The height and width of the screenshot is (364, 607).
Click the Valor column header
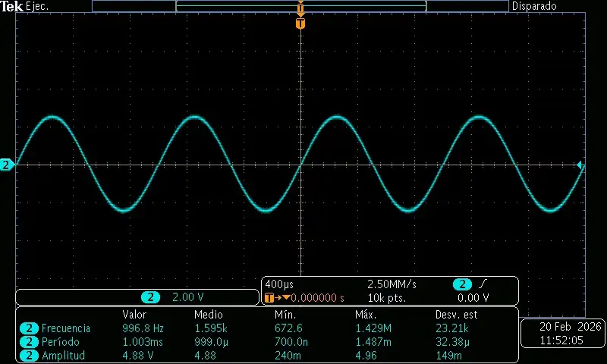tap(134, 314)
